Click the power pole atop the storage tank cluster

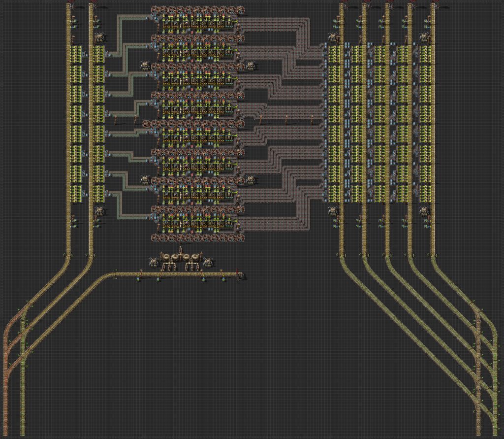click(x=181, y=250)
